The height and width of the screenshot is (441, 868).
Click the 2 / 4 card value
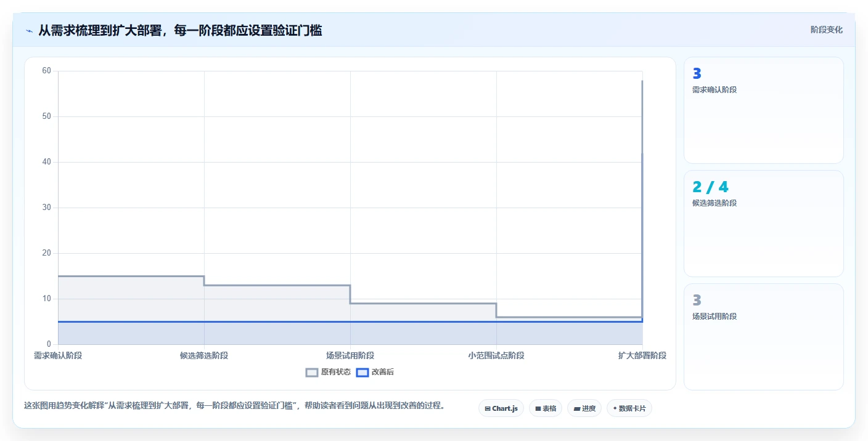tap(710, 187)
